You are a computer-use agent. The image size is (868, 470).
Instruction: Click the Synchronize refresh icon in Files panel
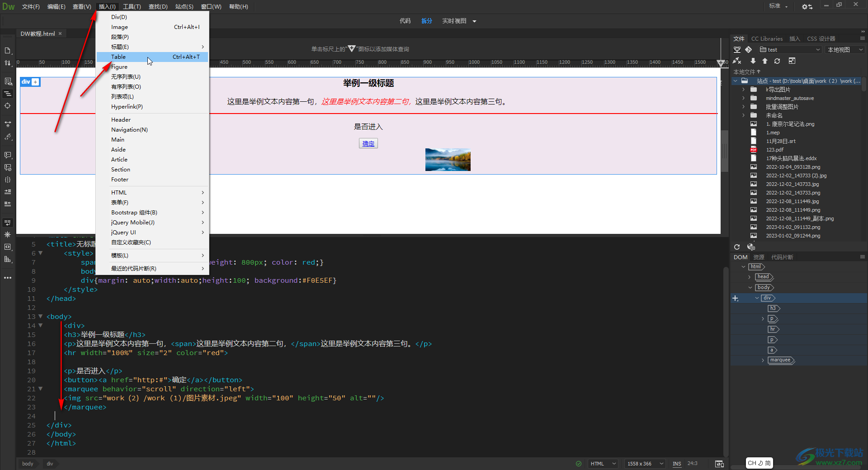click(x=777, y=61)
